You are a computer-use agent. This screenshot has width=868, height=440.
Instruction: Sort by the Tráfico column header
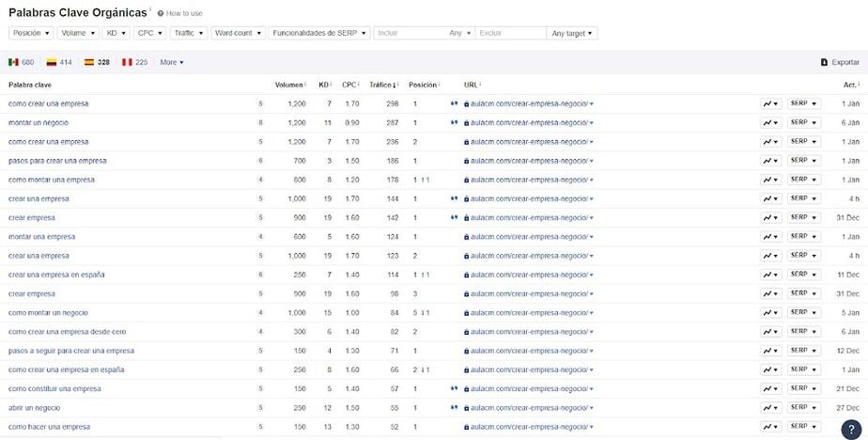tap(384, 85)
